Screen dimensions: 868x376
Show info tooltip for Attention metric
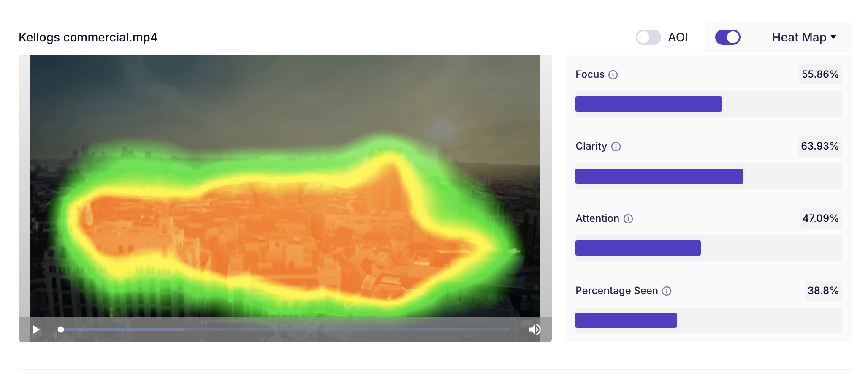(x=628, y=219)
